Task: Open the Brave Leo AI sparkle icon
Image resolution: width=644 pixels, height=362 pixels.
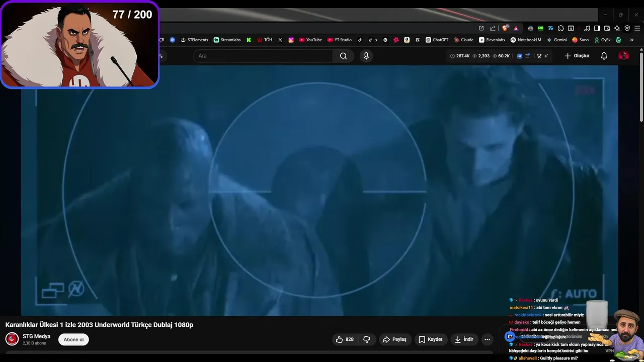Action: coord(617,28)
